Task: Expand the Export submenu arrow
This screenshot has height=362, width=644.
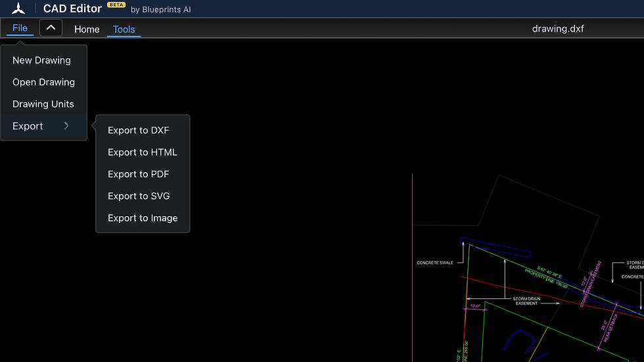Action: (66, 126)
